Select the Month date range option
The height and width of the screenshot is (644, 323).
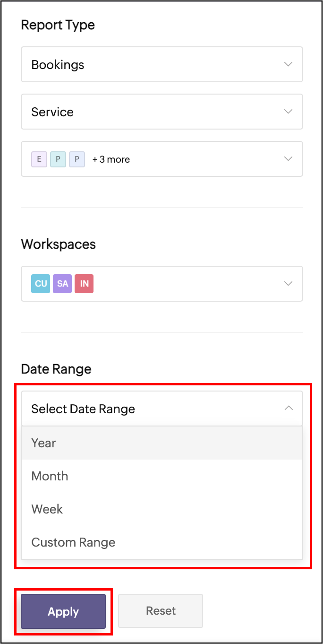pyautogui.click(x=50, y=476)
